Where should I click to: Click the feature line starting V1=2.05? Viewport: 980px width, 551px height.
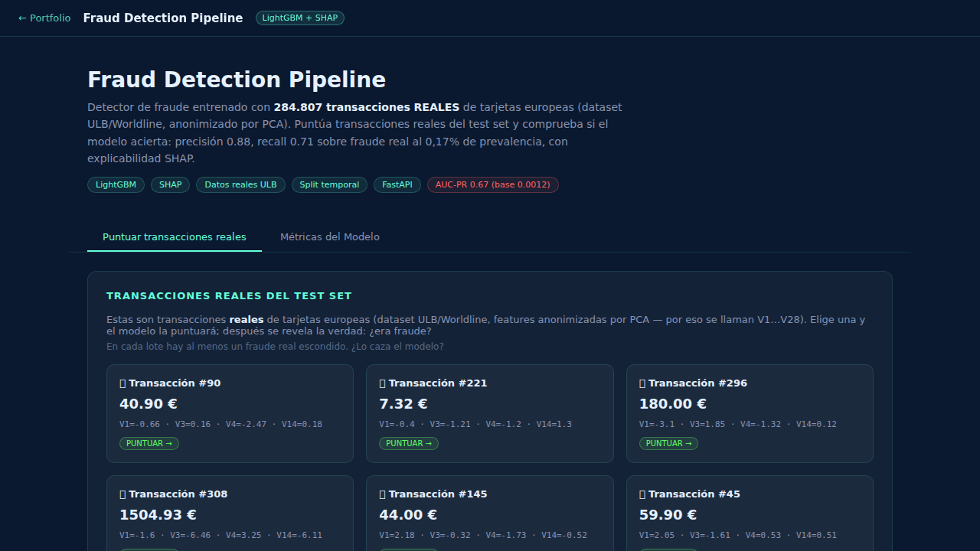coord(738,536)
